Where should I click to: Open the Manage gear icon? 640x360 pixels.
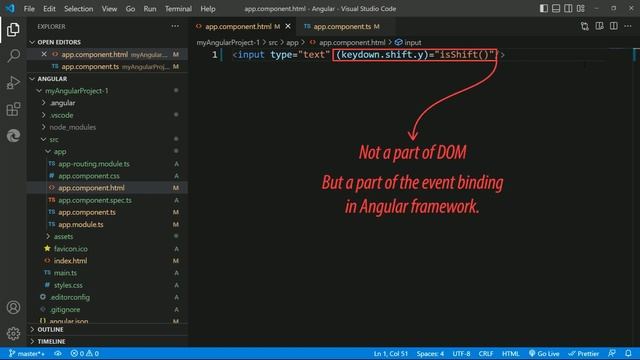coord(13,334)
